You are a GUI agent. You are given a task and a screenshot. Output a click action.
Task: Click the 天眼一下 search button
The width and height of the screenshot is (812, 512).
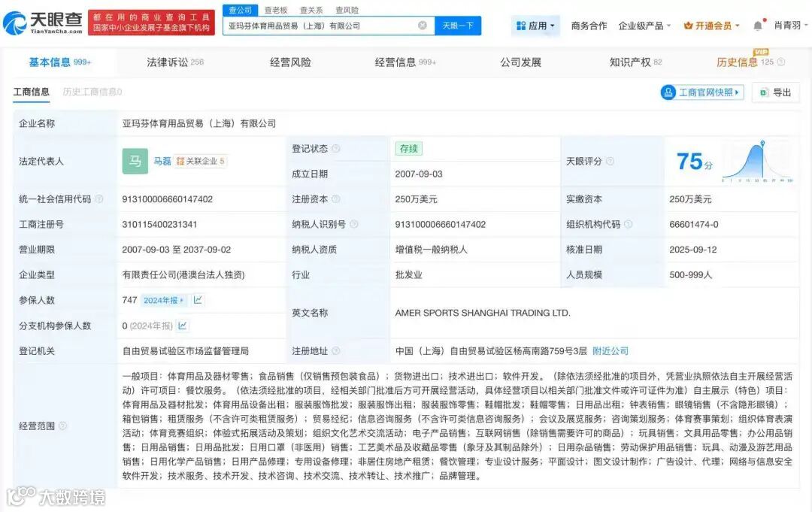[x=458, y=26]
